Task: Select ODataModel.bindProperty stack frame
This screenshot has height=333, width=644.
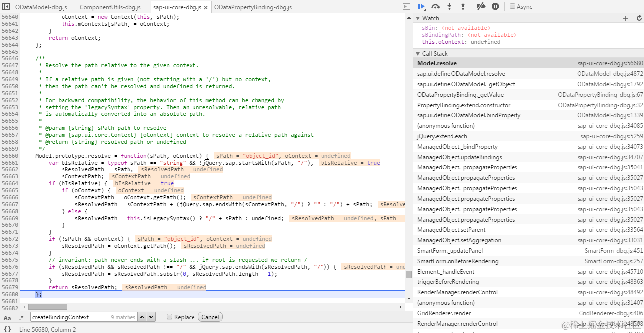Action: click(x=528, y=115)
